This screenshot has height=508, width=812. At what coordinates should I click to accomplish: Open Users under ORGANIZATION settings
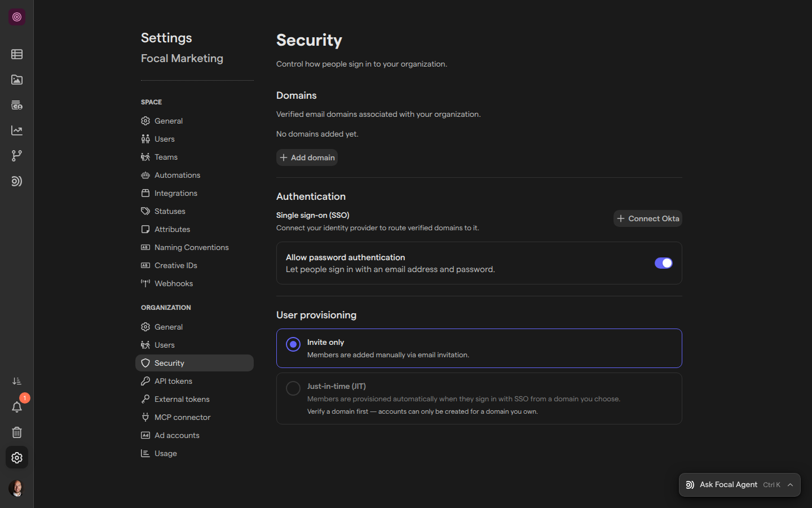[195, 345]
